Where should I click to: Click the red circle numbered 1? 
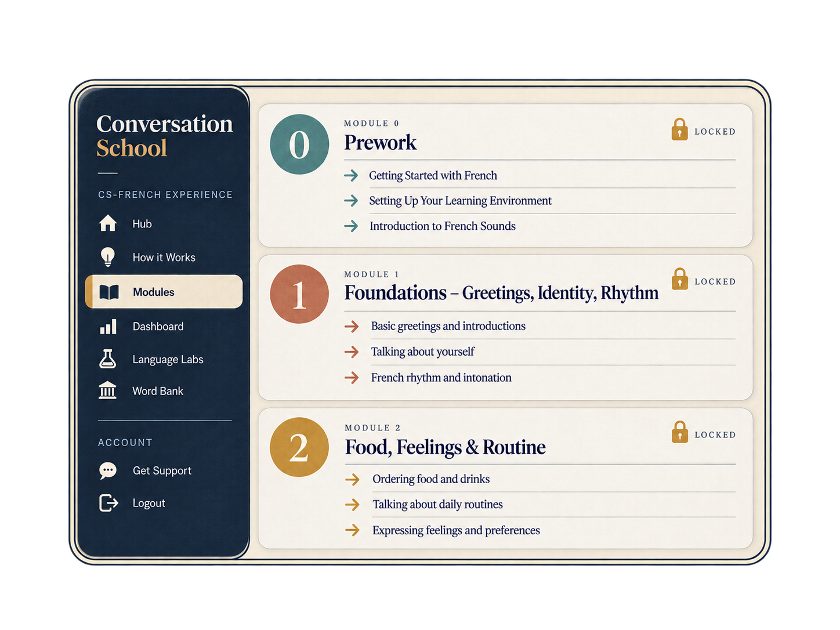coord(299,294)
